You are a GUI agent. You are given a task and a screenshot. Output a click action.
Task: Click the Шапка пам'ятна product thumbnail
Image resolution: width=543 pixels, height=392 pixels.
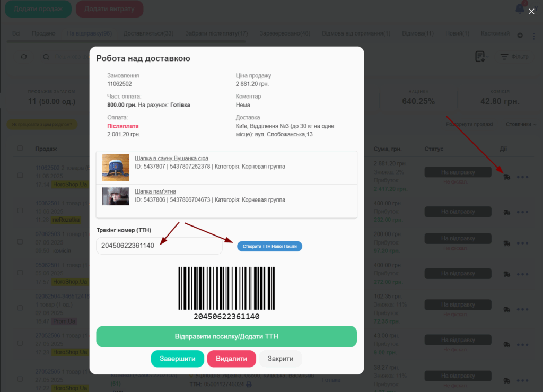(x=115, y=196)
